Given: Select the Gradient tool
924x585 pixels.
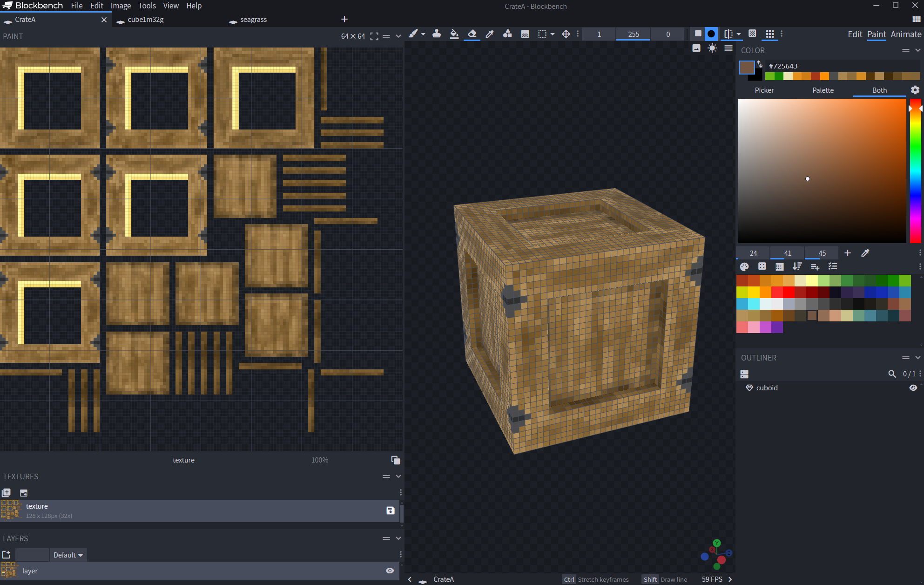Looking at the screenshot, I should 525,34.
